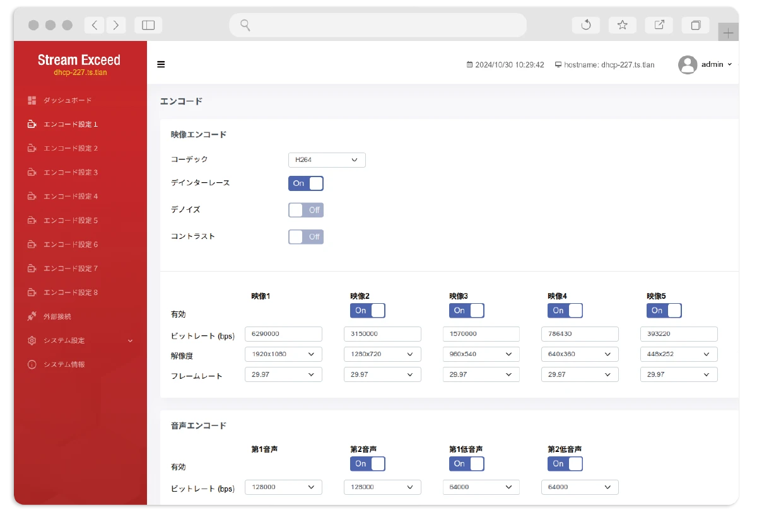Open ダッシュボード in the sidebar
This screenshot has width=757, height=532.
pos(67,100)
